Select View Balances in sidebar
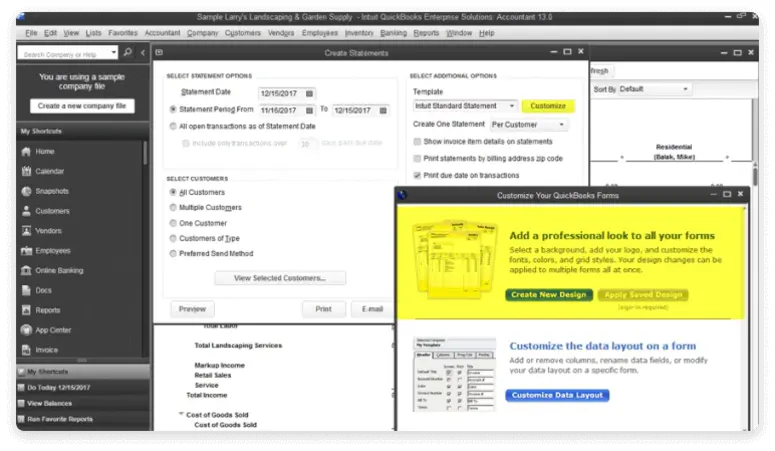775x451 pixels. pos(83,403)
